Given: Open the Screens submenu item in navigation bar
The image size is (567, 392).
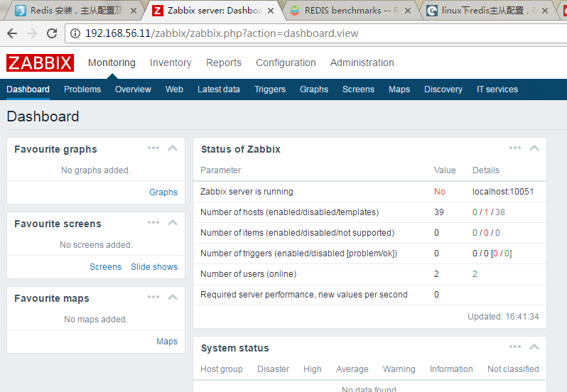Looking at the screenshot, I should [x=358, y=89].
